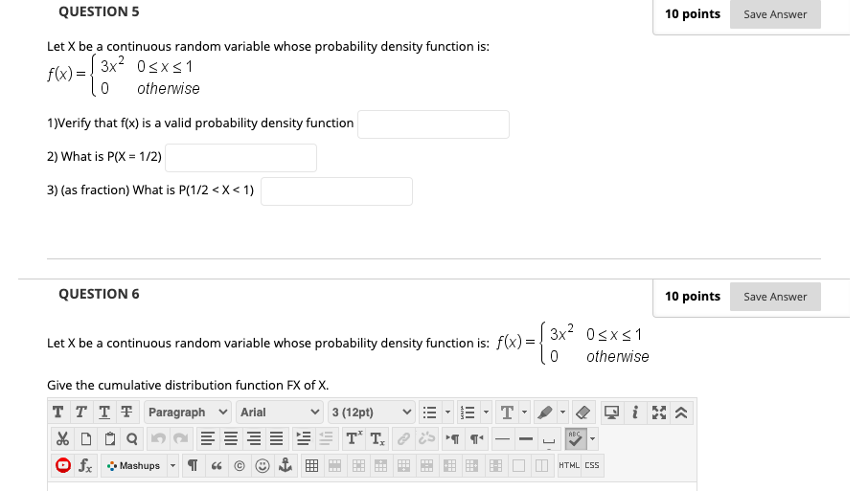Decrease indent of paragraph
Viewport: 868px width, 491px height.
point(326,439)
